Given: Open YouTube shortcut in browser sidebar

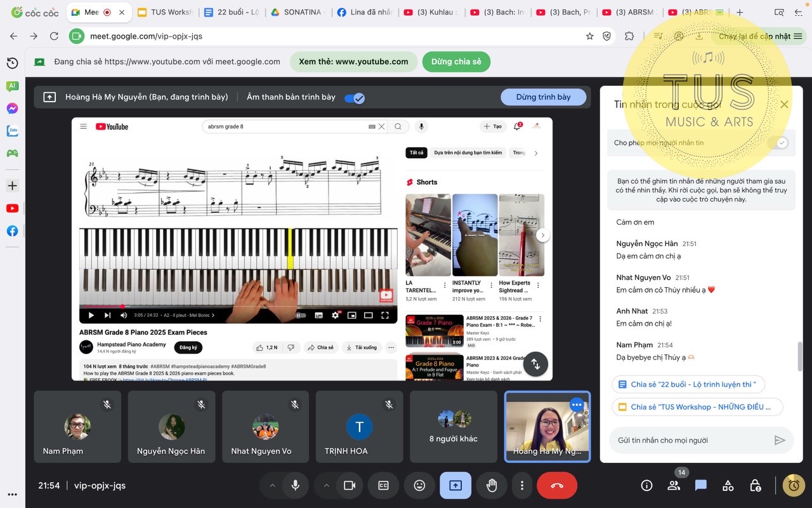Looking at the screenshot, I should coord(12,208).
